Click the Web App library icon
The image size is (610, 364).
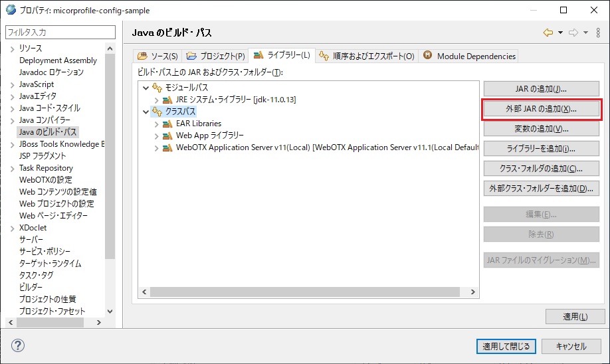click(167, 136)
